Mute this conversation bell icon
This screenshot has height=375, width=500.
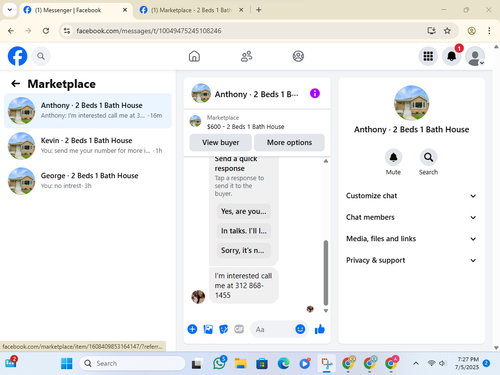coord(393,157)
